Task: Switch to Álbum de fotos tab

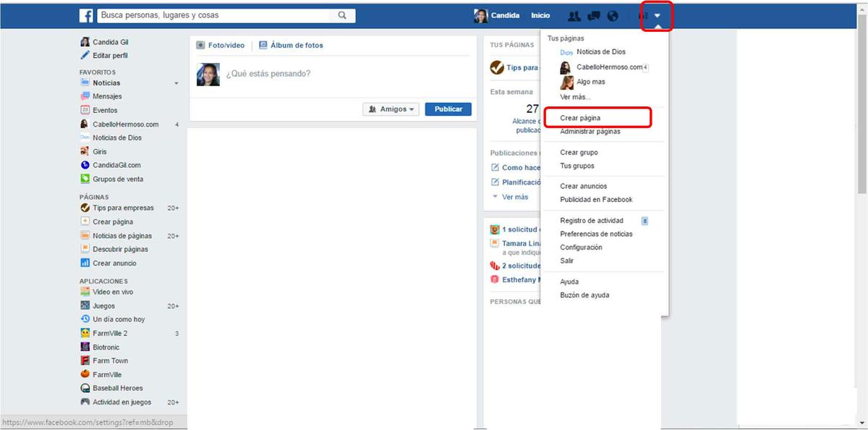Action: (291, 45)
